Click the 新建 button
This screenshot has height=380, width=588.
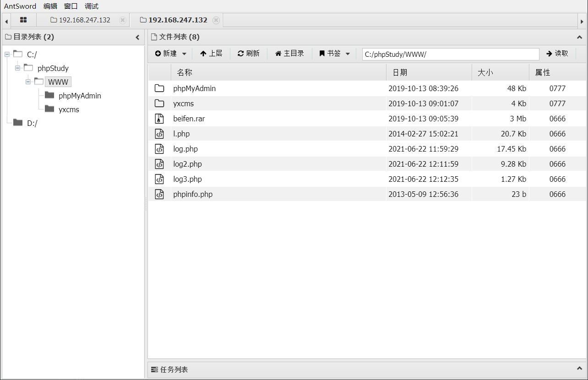point(166,54)
